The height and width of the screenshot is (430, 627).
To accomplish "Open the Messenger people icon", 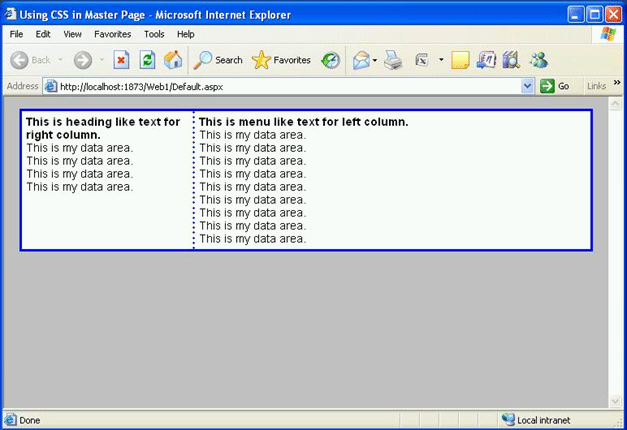I will 539,60.
